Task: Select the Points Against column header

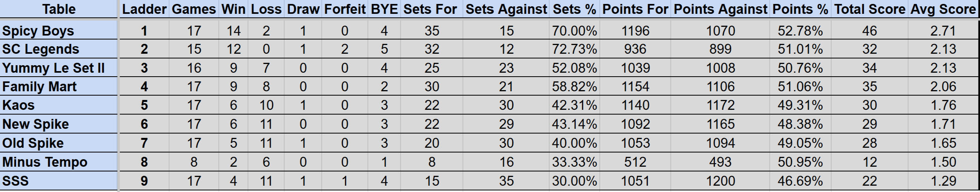Action: 721,9
